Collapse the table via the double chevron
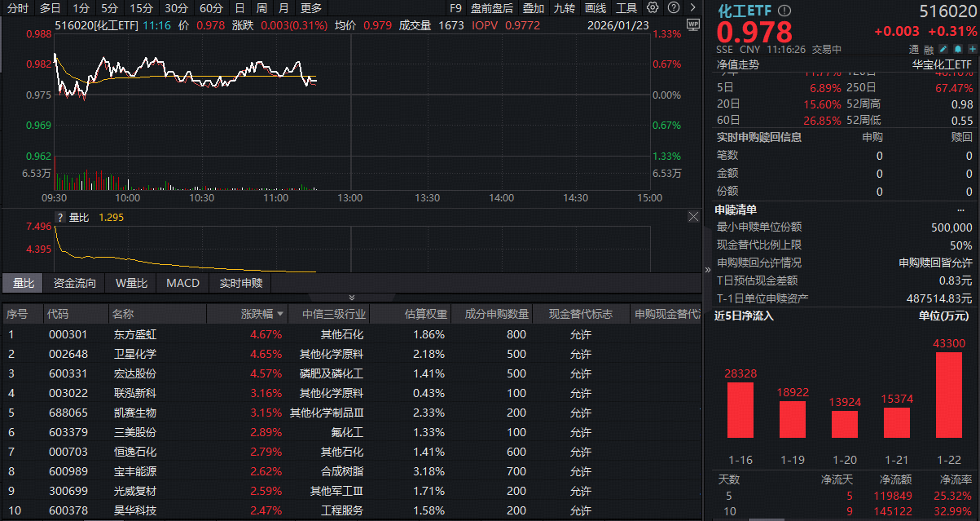 pyautogui.click(x=352, y=297)
